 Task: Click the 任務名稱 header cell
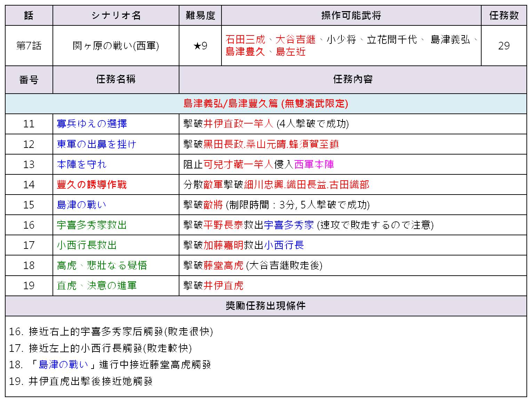(x=116, y=80)
